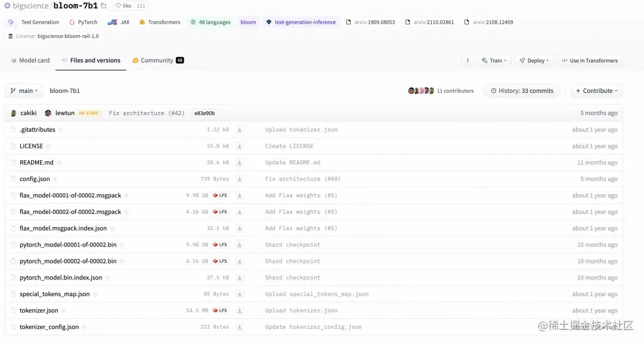Open tokenizer_config.json
Screen dimensions: 644x342
point(49,327)
